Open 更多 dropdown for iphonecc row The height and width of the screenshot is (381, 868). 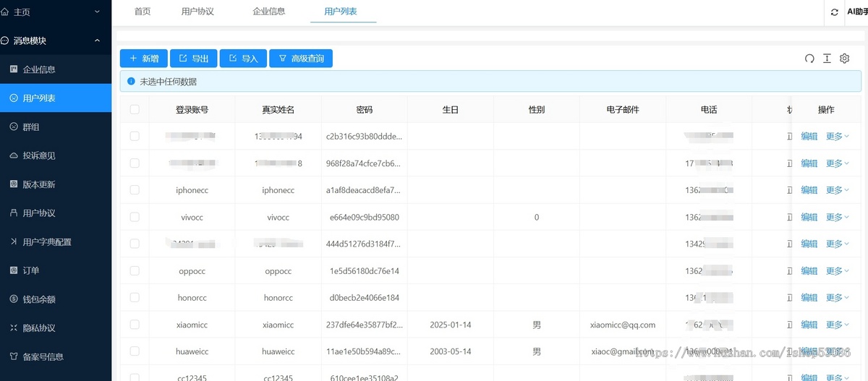coord(838,190)
